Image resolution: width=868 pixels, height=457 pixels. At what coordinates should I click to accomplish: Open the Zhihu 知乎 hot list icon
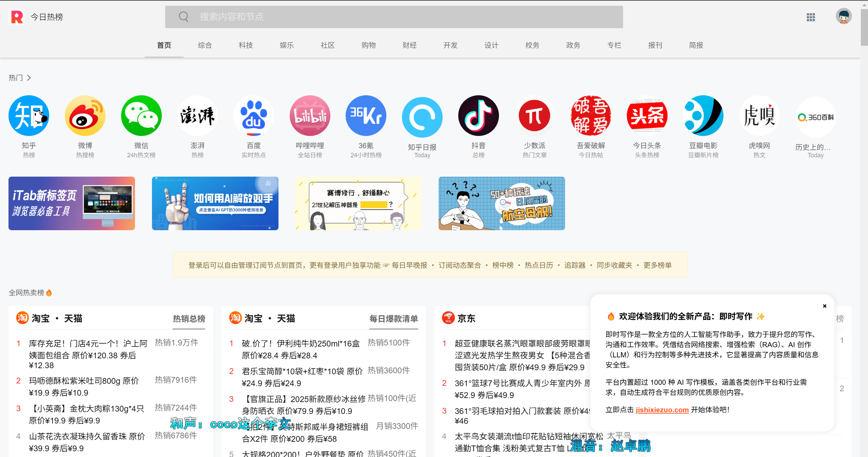[29, 116]
